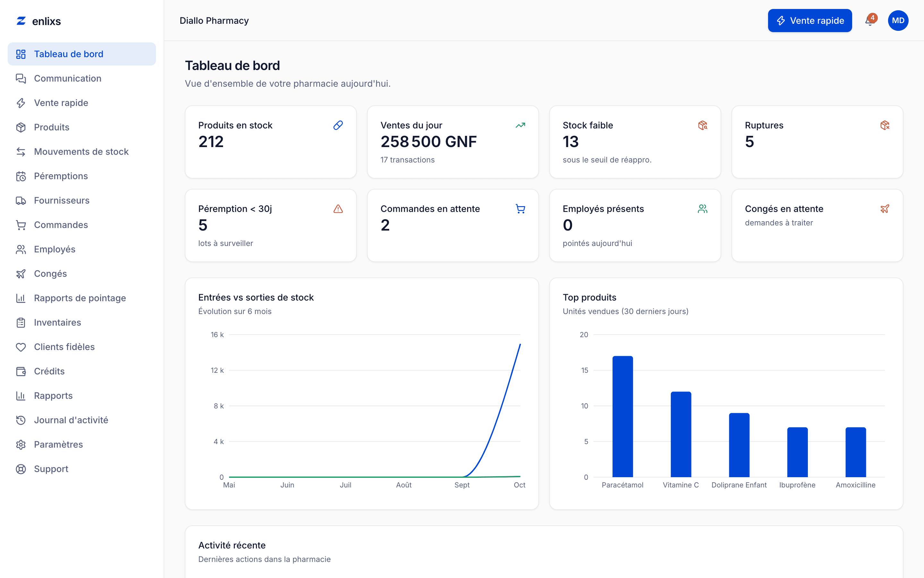This screenshot has height=578, width=924.
Task: Click the Vitamine C bar in the chart
Action: pos(681,434)
